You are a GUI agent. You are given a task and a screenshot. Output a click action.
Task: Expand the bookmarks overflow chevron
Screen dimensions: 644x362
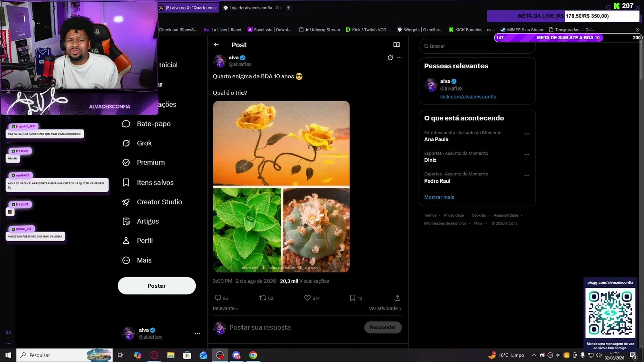tap(638, 30)
